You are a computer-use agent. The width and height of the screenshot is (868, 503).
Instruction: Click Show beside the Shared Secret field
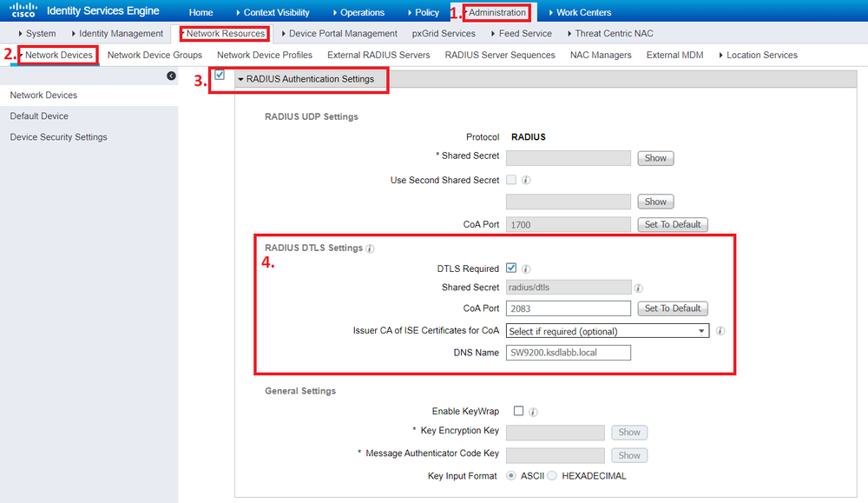coord(655,157)
